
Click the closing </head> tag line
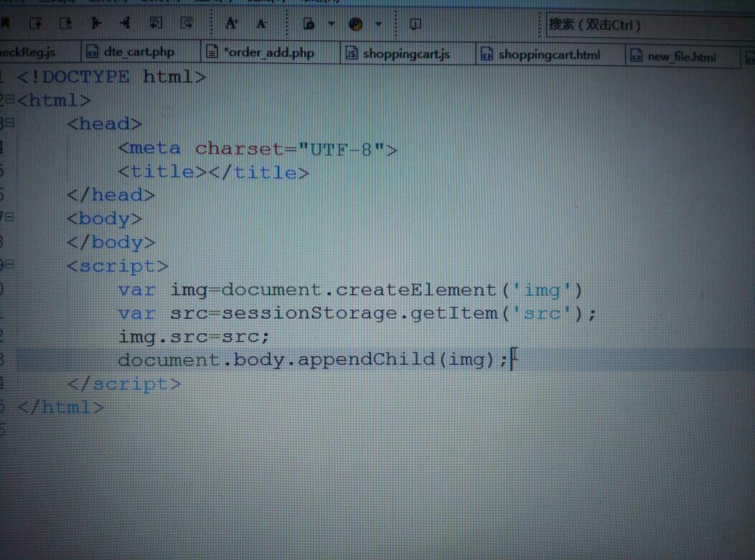111,195
